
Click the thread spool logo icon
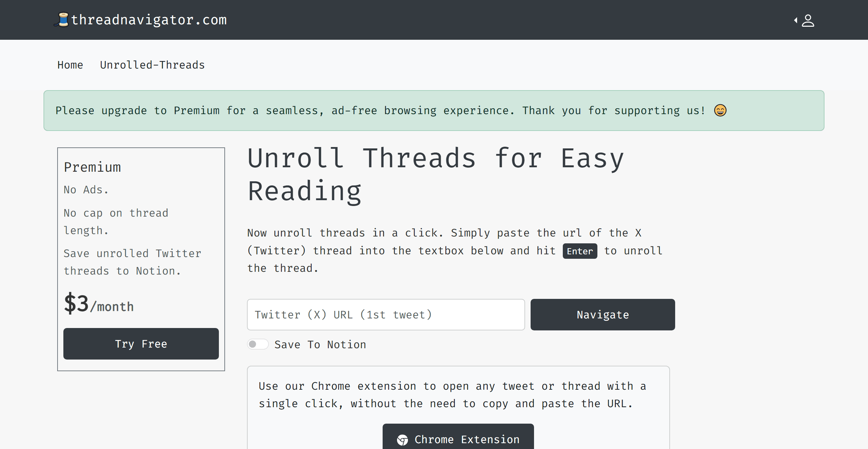click(62, 20)
